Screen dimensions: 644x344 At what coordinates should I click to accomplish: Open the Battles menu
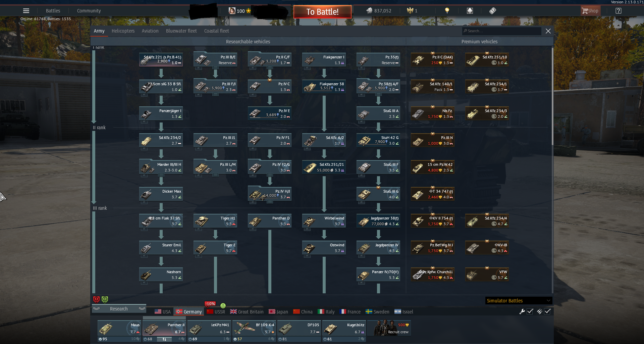pyautogui.click(x=53, y=11)
